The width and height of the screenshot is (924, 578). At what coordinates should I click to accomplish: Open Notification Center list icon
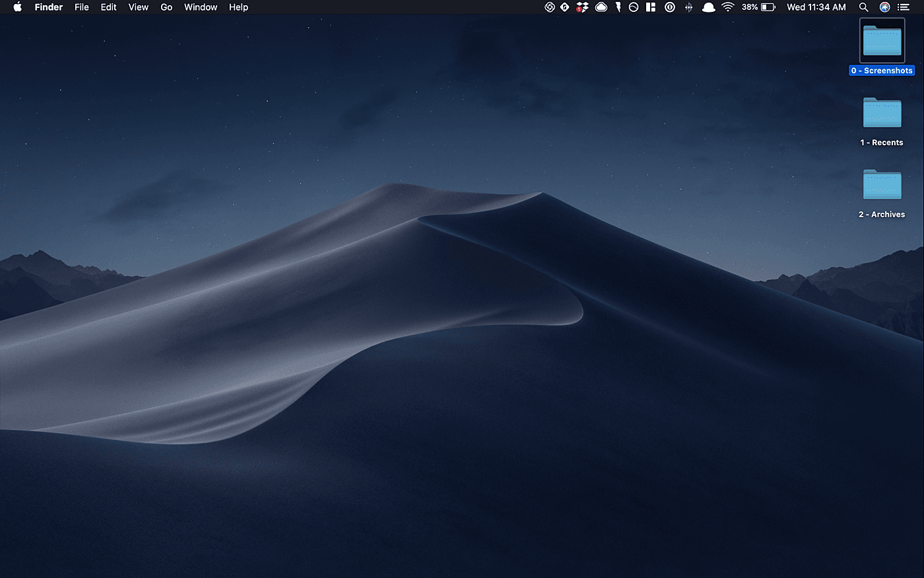[904, 7]
